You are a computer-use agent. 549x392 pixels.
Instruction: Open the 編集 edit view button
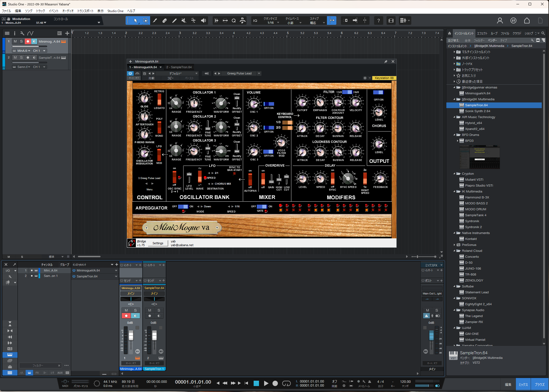[x=508, y=385]
